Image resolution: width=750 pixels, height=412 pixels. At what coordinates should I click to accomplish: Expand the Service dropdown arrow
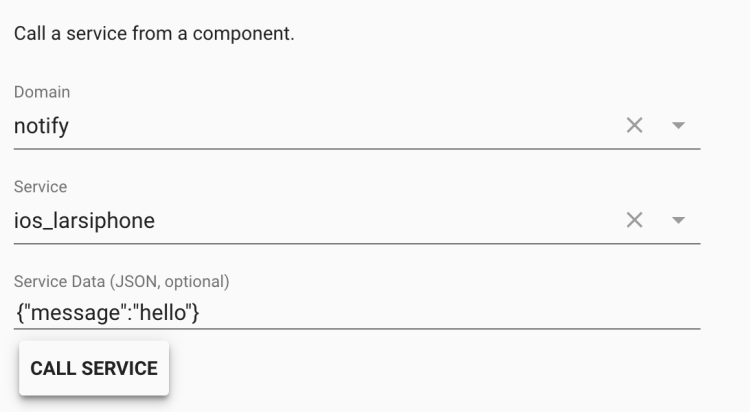tap(678, 220)
